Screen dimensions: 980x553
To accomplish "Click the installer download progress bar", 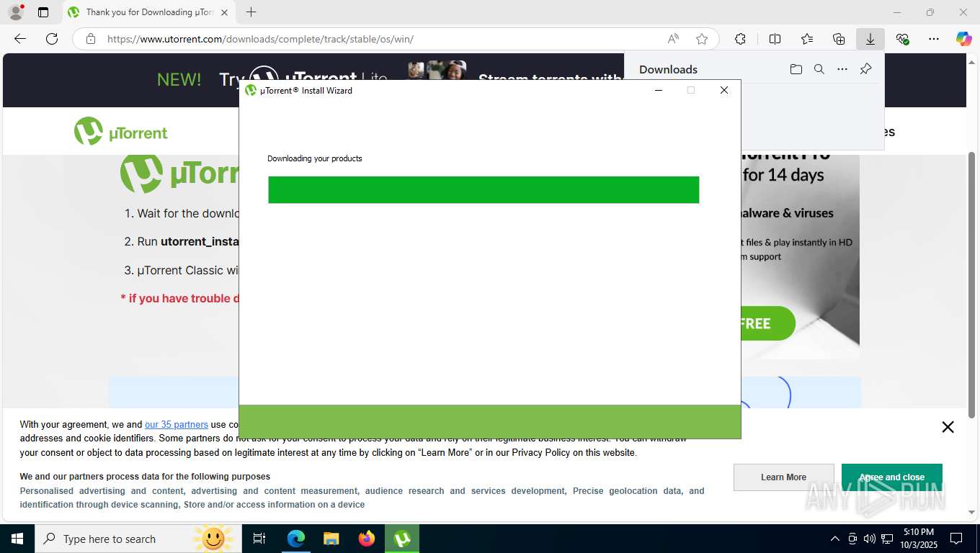I will pyautogui.click(x=484, y=190).
